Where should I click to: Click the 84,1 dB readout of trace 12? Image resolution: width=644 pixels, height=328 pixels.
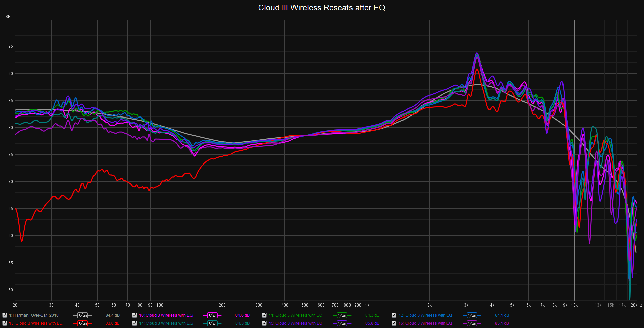502,315
